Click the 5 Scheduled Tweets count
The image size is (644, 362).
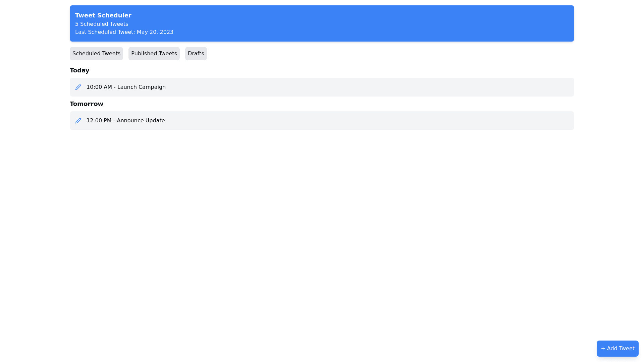101,24
